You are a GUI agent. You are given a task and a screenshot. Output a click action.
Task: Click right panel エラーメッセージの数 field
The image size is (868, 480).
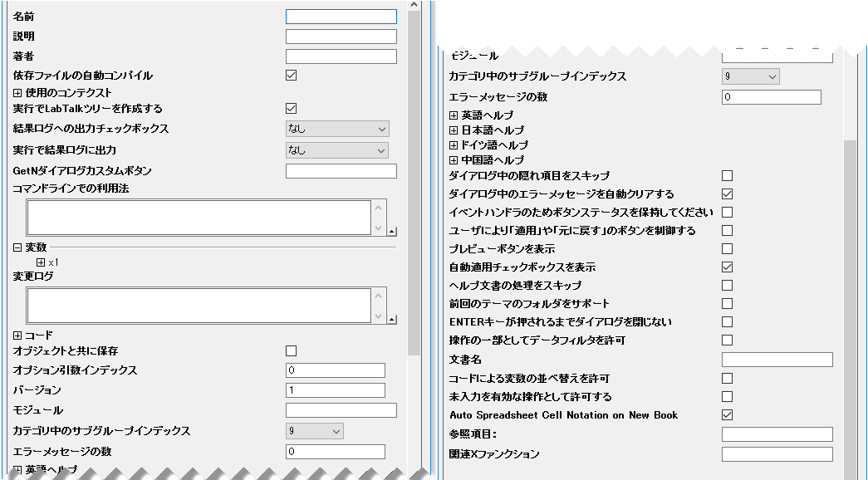tap(772, 97)
